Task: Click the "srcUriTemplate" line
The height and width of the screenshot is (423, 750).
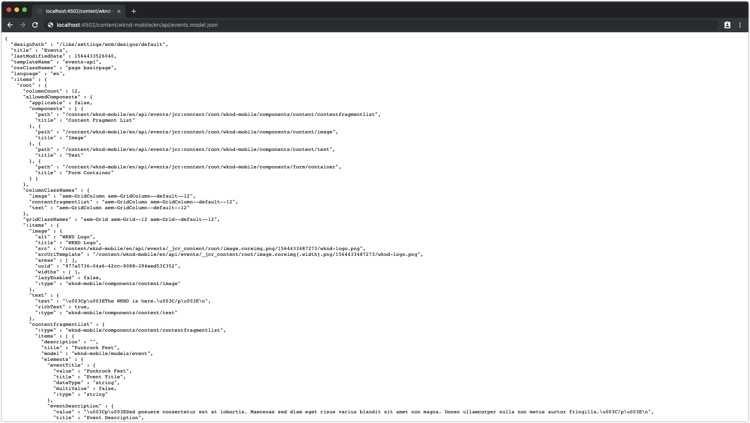Action: pyautogui.click(x=229, y=254)
